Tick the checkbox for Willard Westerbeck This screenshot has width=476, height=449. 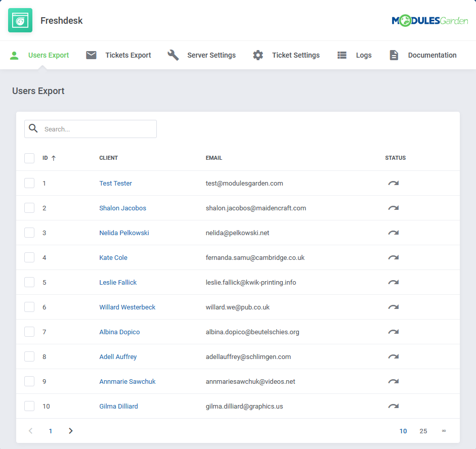[x=29, y=307]
